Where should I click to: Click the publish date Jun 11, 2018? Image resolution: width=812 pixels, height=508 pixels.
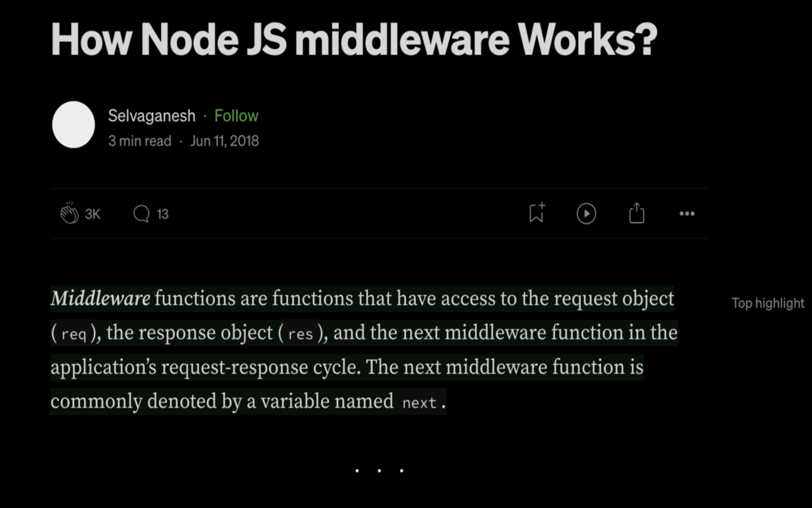click(225, 141)
